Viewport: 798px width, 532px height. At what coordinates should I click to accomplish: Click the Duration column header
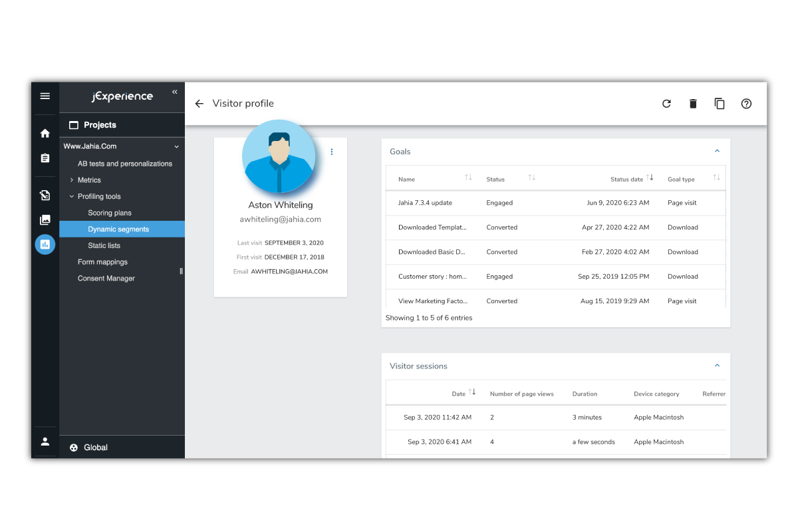[585, 394]
